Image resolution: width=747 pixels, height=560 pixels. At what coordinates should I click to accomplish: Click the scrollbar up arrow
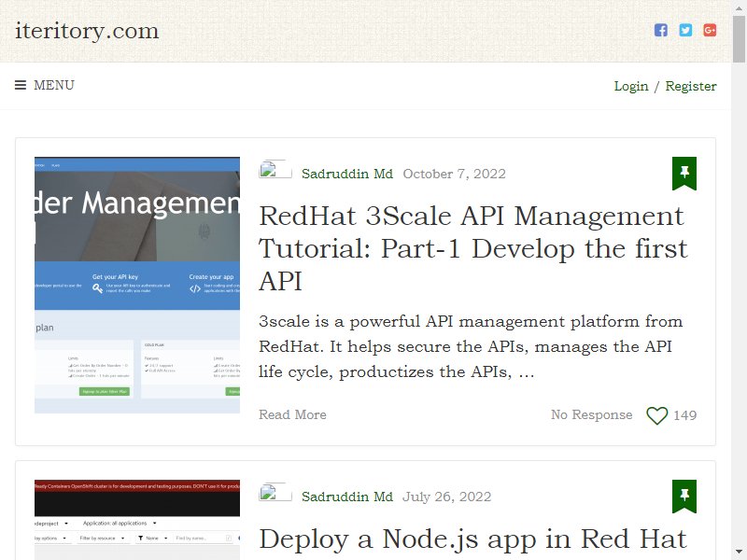[740, 7]
